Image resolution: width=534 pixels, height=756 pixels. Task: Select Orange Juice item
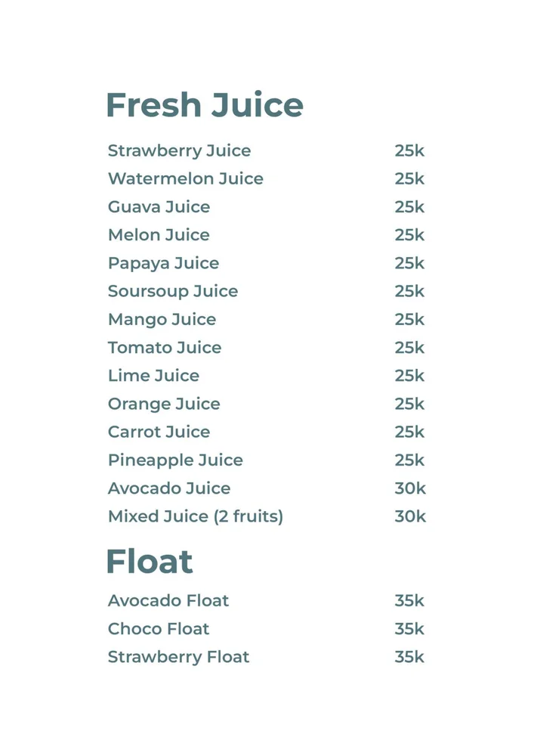[164, 404]
